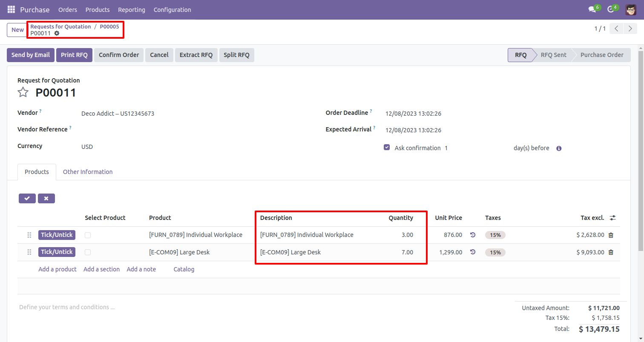Open the apps grid menu icon
Image resolution: width=644 pixels, height=342 pixels.
click(11, 9)
